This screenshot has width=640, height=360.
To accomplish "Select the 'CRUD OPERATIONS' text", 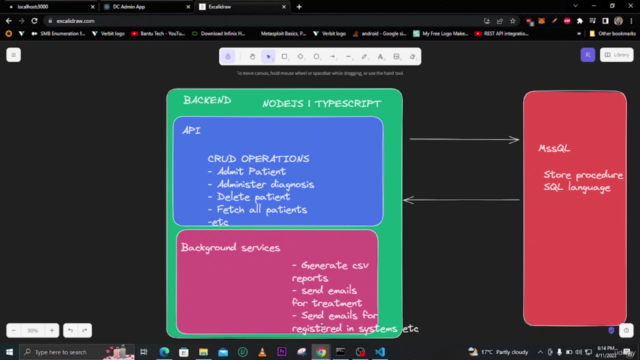I will pyautogui.click(x=258, y=158).
